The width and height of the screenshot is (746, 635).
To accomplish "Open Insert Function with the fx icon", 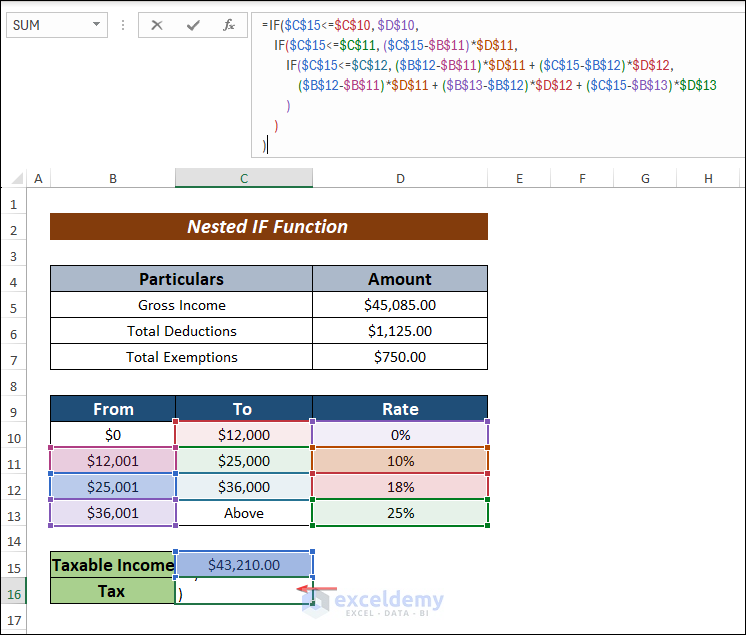I will click(229, 25).
